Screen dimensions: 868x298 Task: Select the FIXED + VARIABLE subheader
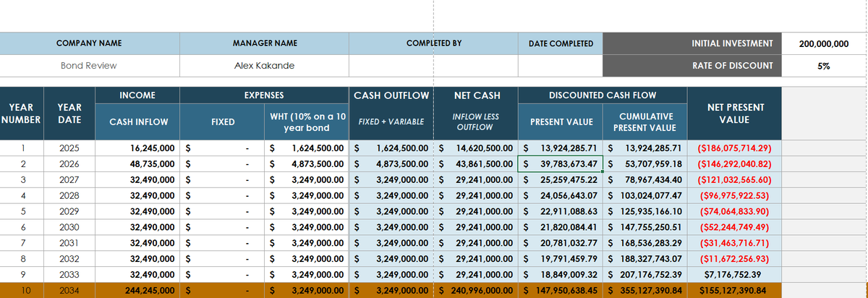point(391,122)
